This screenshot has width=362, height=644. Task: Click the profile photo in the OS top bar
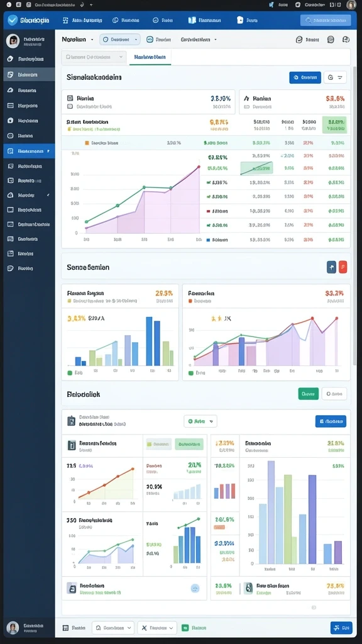351,4
